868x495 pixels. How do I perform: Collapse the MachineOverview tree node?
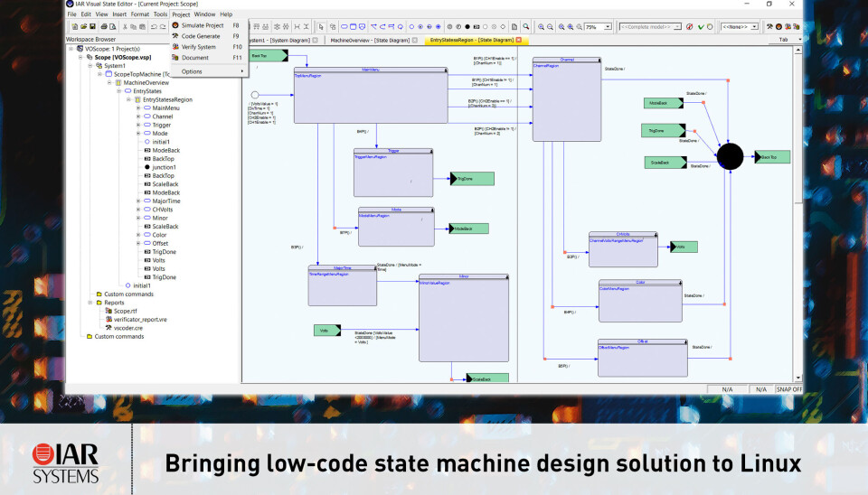pyautogui.click(x=109, y=82)
